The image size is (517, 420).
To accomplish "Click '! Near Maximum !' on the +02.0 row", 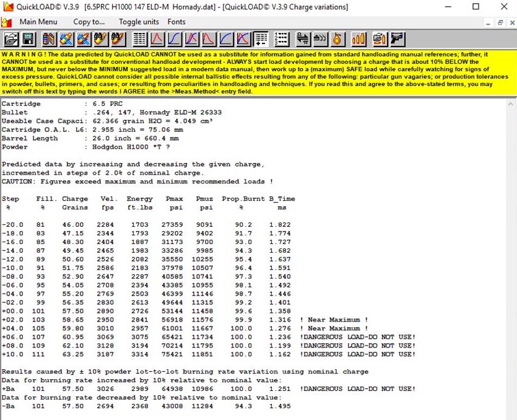I will tap(334, 320).
